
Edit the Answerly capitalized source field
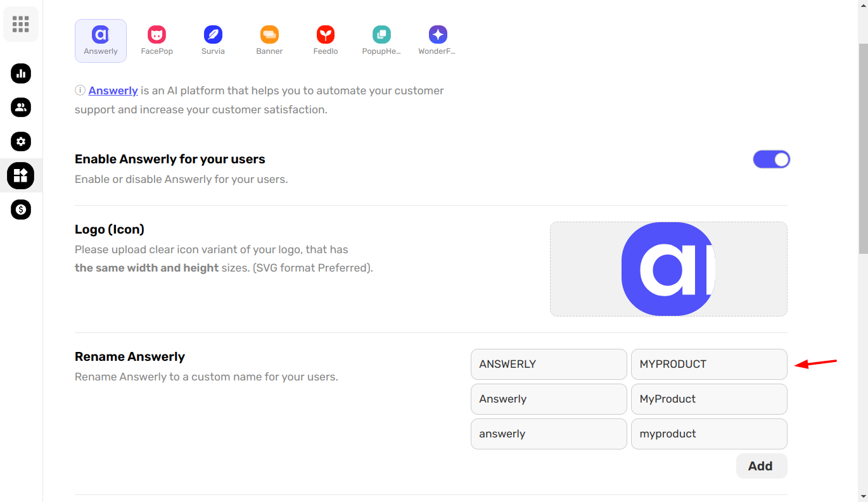(549, 399)
